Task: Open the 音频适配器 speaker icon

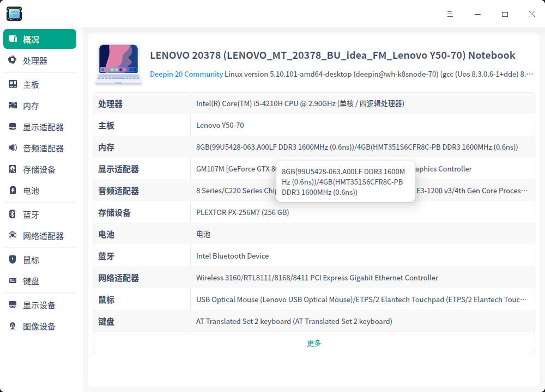Action: 12,148
